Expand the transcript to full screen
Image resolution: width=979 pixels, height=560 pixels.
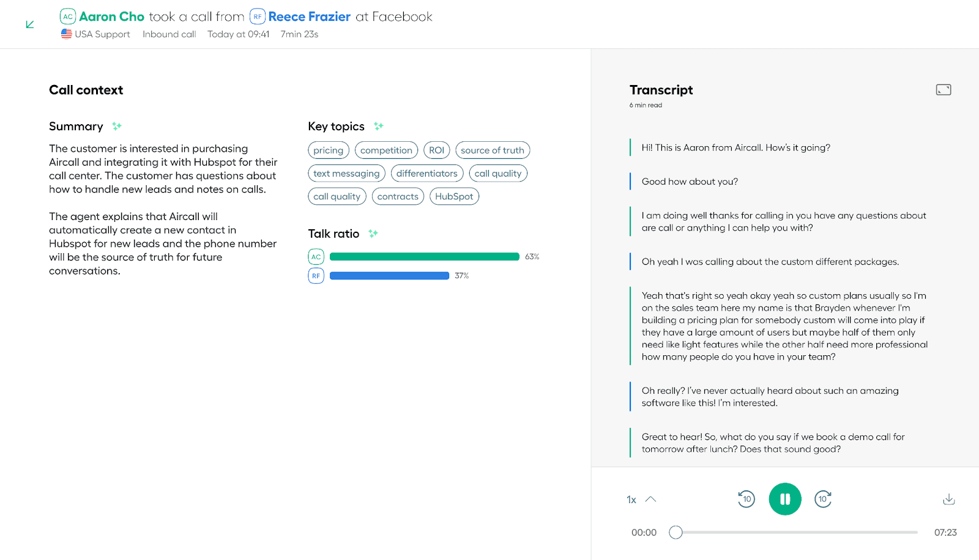pyautogui.click(x=943, y=90)
